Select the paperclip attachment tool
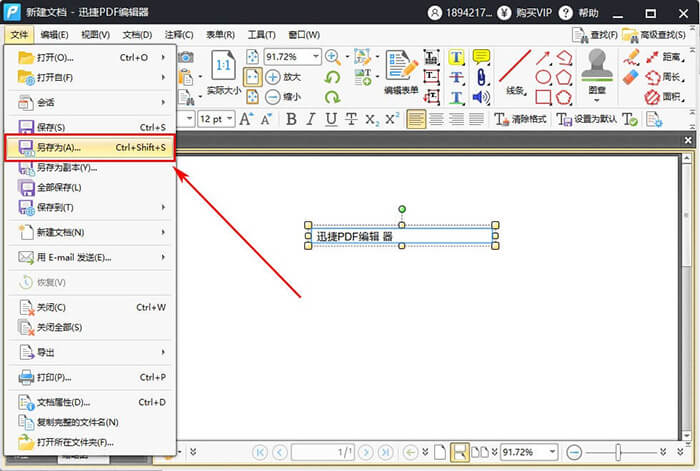Screen dimensions: 700x471 coord(481,77)
